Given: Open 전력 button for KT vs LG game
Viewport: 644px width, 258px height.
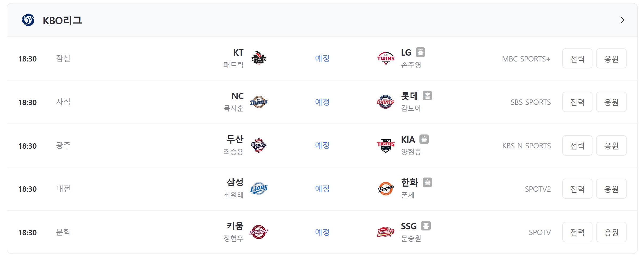Looking at the screenshot, I should coord(577,59).
